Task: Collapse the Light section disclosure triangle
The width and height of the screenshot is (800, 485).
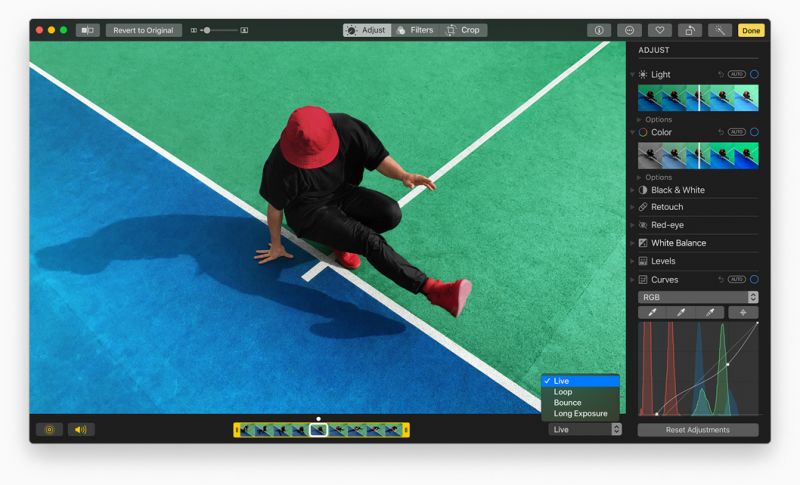Action: click(633, 74)
